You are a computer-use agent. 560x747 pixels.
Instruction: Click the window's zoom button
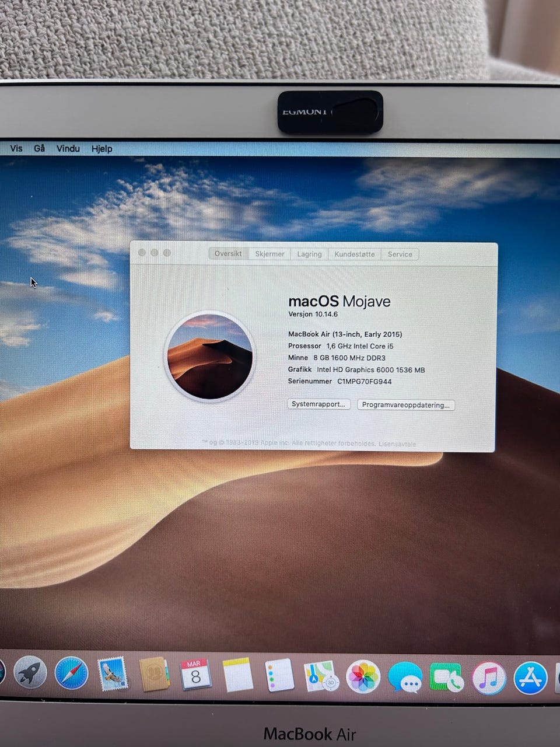point(167,253)
